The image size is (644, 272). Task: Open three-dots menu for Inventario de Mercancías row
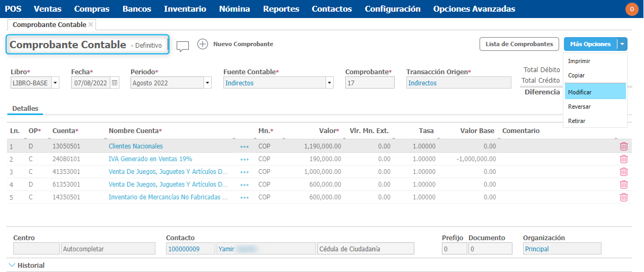(x=244, y=197)
